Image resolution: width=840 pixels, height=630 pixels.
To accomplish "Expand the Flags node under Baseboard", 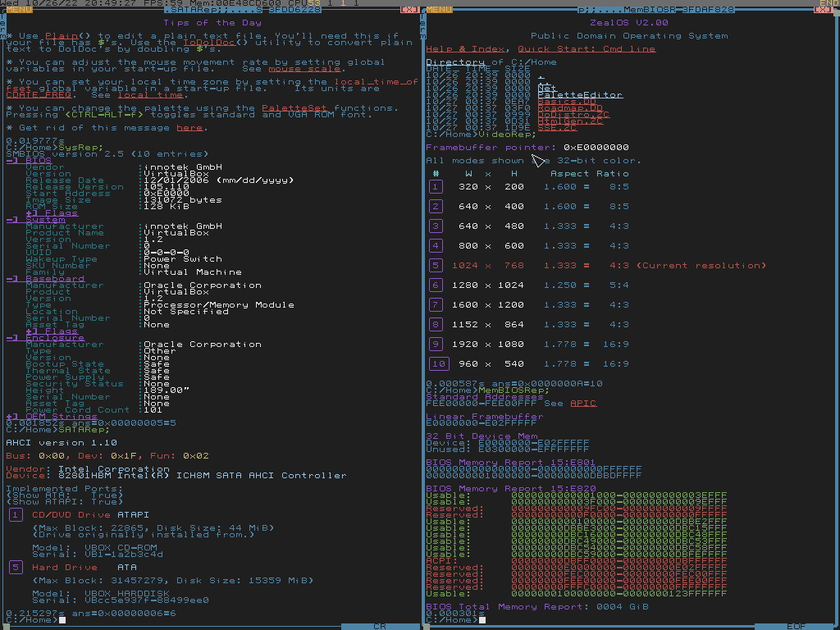I will click(52, 331).
